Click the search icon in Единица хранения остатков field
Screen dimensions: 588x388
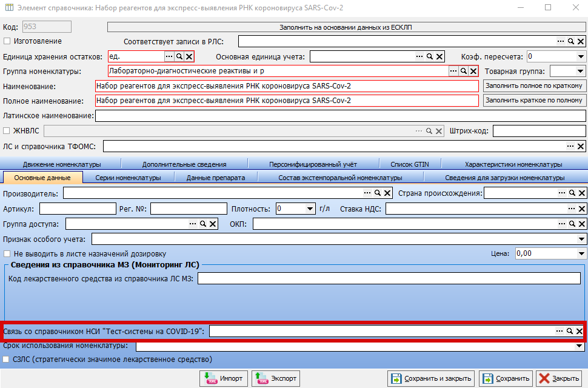[x=179, y=56]
